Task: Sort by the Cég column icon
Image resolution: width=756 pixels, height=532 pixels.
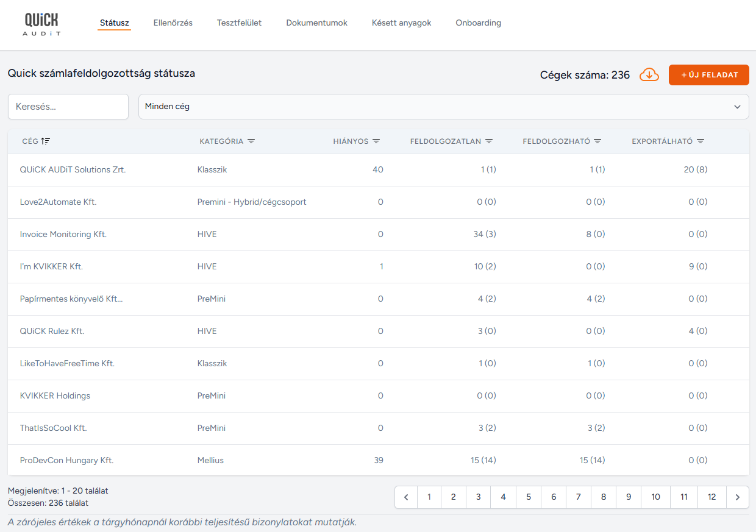Action: click(46, 141)
